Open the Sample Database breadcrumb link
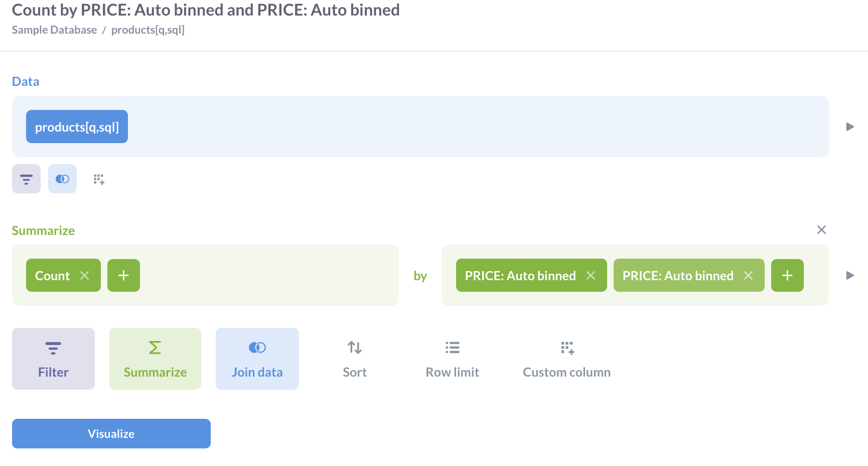 [x=54, y=30]
